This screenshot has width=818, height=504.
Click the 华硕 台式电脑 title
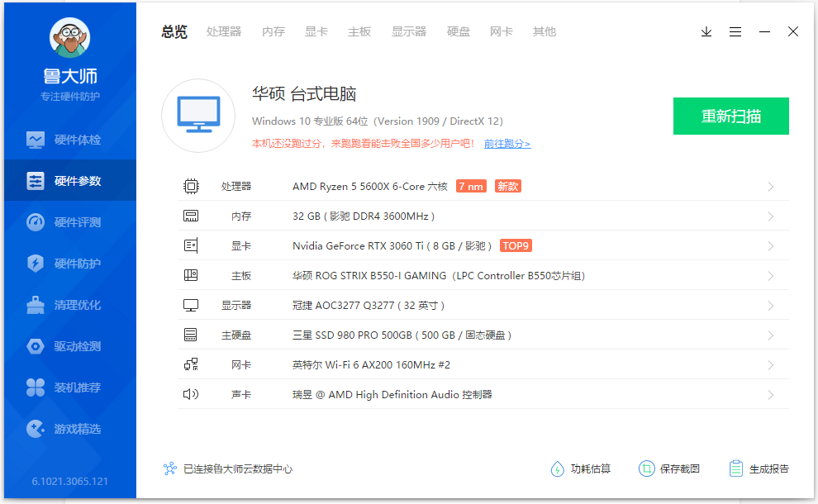tap(304, 94)
